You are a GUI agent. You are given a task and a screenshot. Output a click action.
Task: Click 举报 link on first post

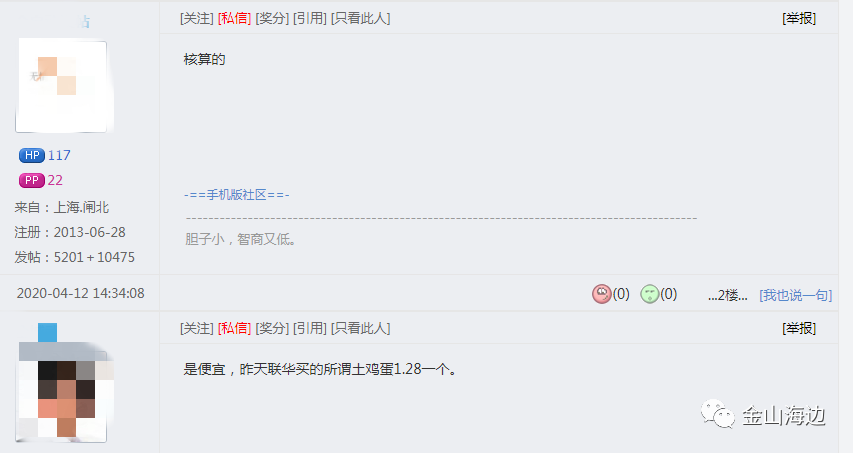coord(799,18)
